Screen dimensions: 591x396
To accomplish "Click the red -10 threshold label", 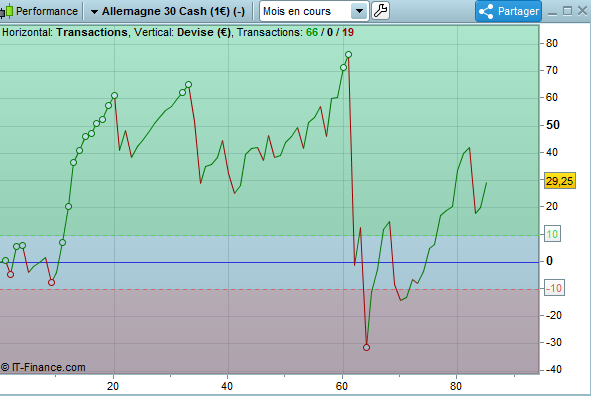I will coord(554,288).
